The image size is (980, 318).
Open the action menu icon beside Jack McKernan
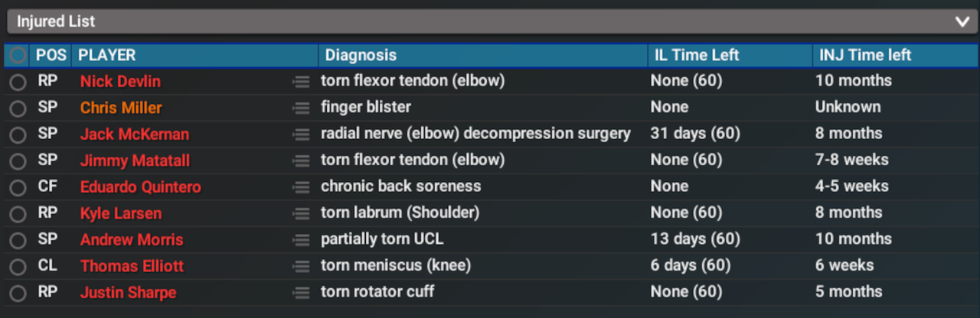click(x=301, y=135)
